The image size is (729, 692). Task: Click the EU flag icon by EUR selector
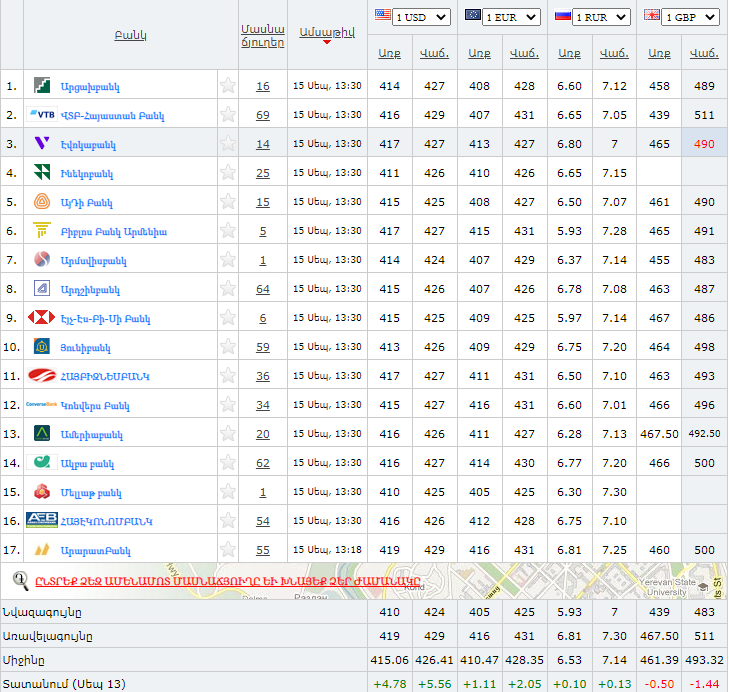pos(473,14)
